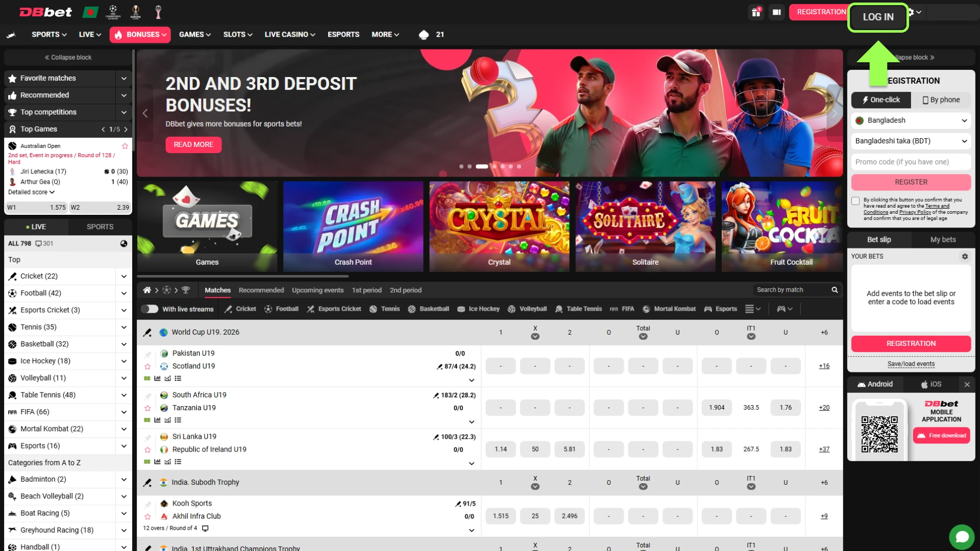Expand the Football category in the left sidebar
The height and width of the screenshot is (551, 980).
click(123, 293)
